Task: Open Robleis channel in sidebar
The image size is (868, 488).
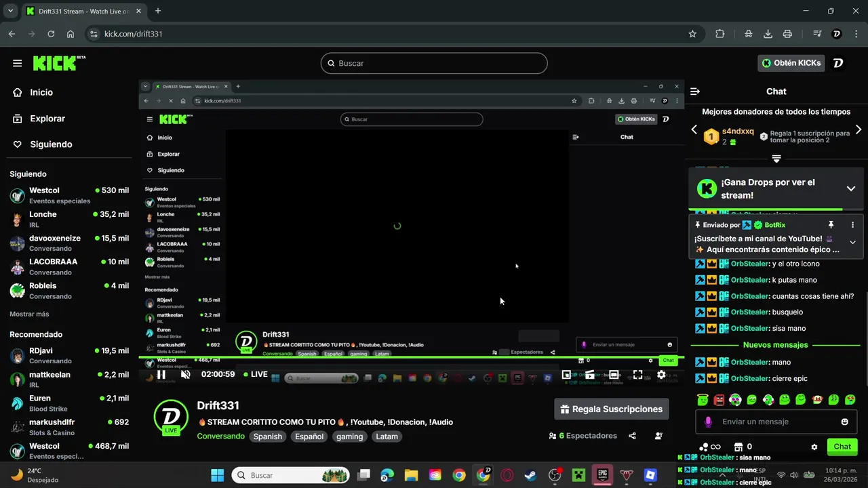Action: tap(69, 291)
